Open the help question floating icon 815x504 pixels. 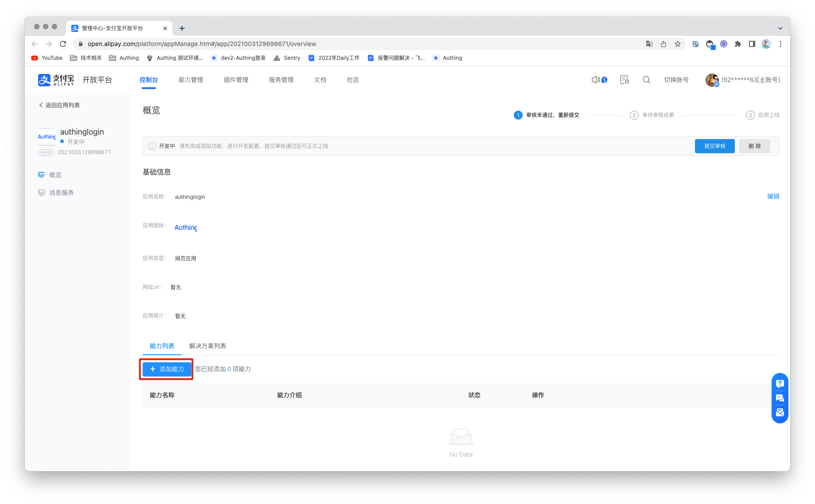780,384
